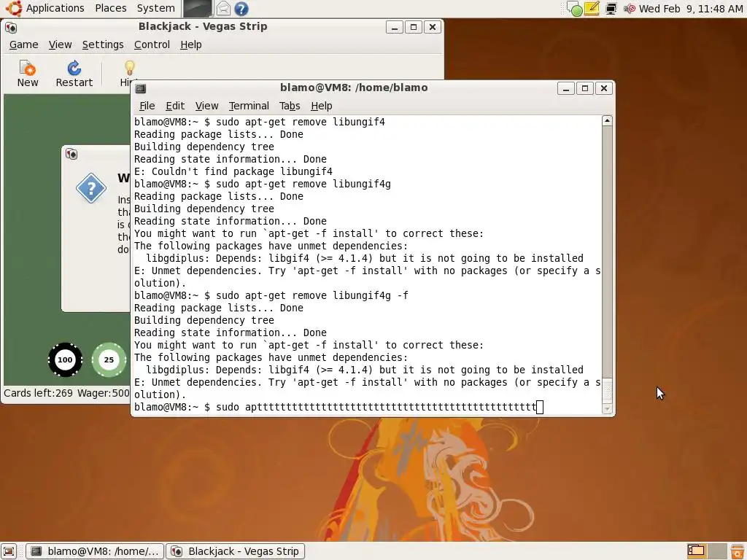Screen dimensions: 747x560
Task: Close the terminal window
Action: pyautogui.click(x=603, y=88)
